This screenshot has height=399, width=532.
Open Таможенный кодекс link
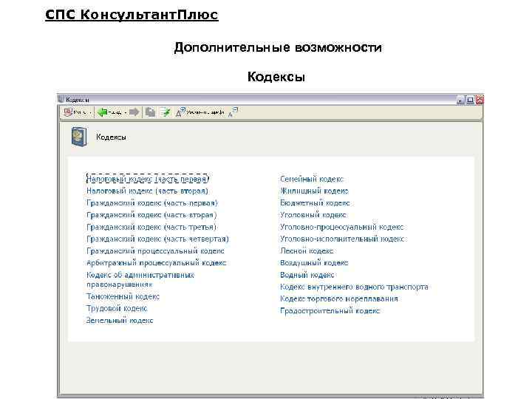(x=123, y=296)
